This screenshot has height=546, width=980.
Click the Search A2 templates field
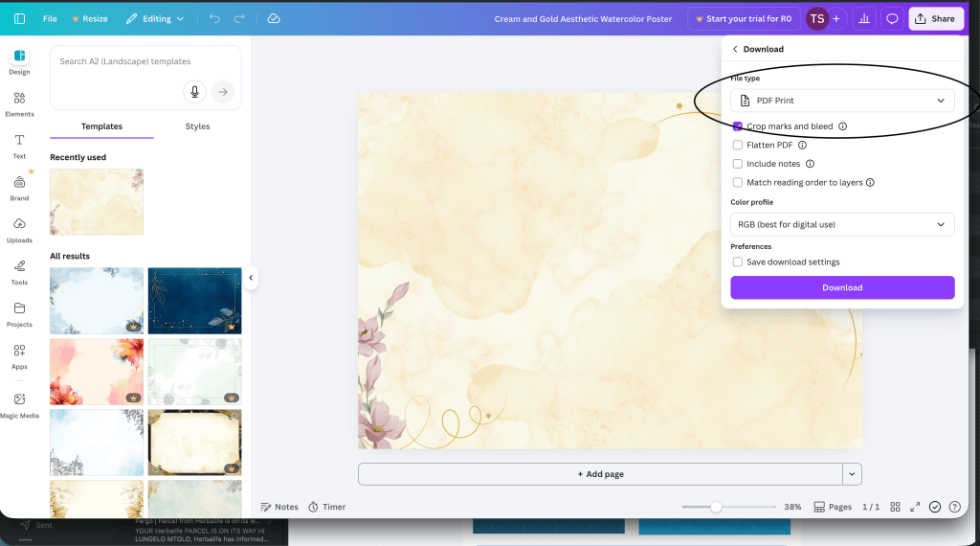[x=124, y=61]
